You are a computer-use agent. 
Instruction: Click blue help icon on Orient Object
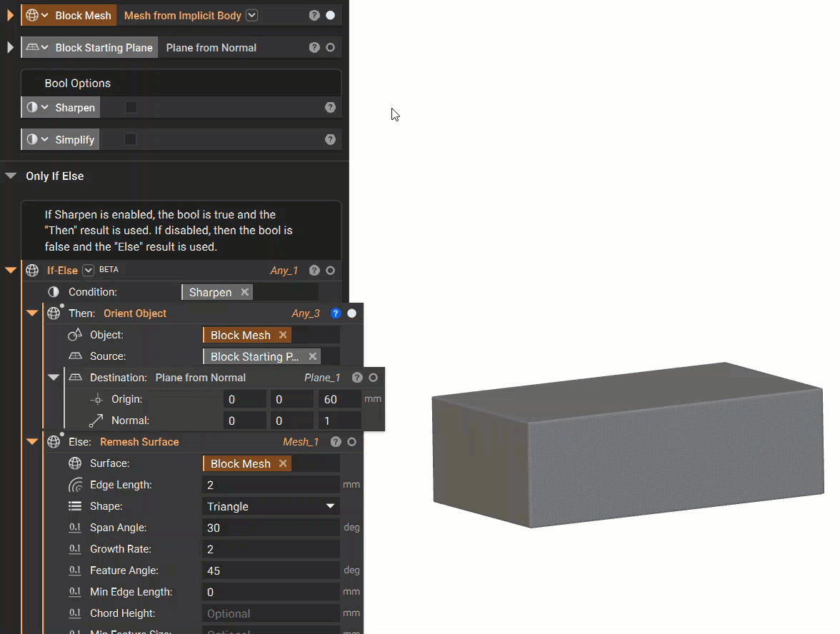336,313
